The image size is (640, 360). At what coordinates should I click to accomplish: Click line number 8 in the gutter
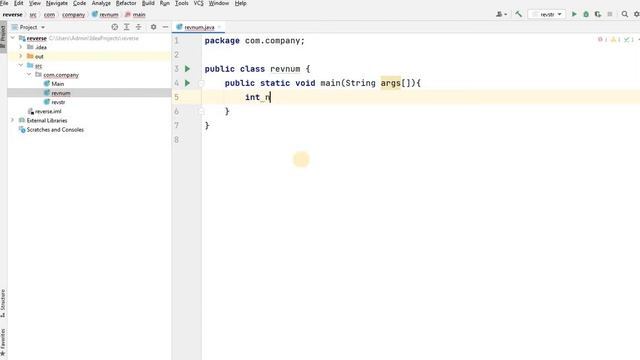point(176,140)
